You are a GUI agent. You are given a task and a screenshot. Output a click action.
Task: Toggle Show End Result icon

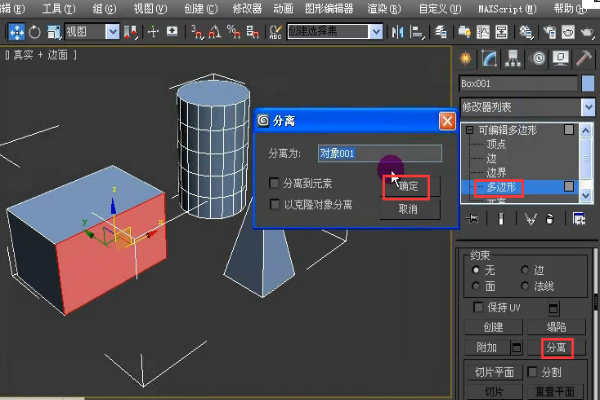click(501, 219)
